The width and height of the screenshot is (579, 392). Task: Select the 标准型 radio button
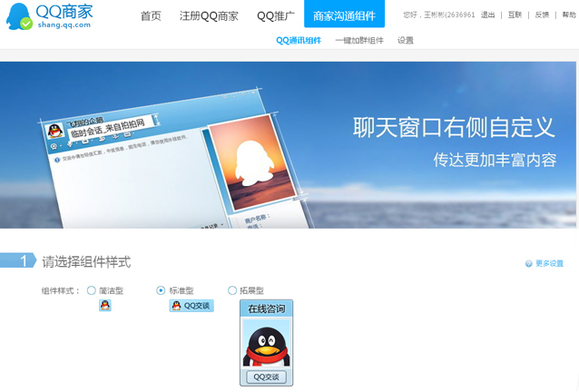161,290
